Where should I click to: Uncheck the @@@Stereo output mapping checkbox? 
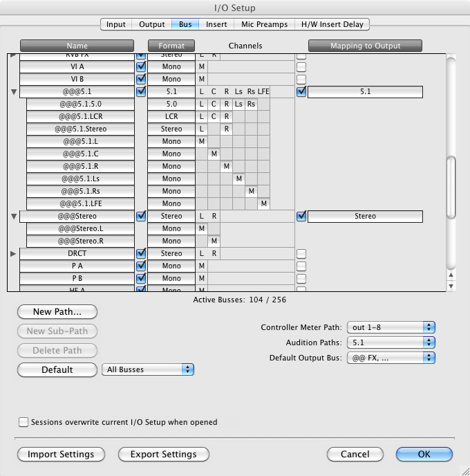coord(301,216)
